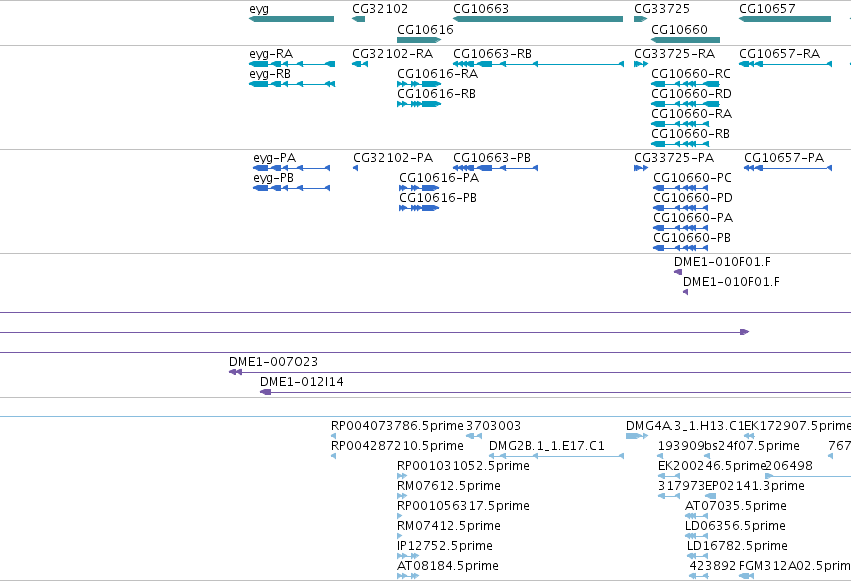Click the CG10616-PA protein feature
This screenshot has width=851, height=581.
pos(419,188)
